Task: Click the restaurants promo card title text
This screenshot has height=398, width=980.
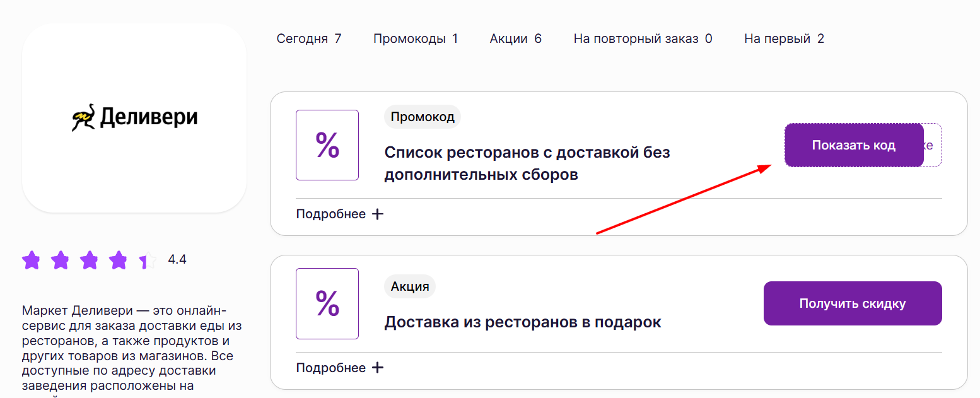Action: point(528,162)
